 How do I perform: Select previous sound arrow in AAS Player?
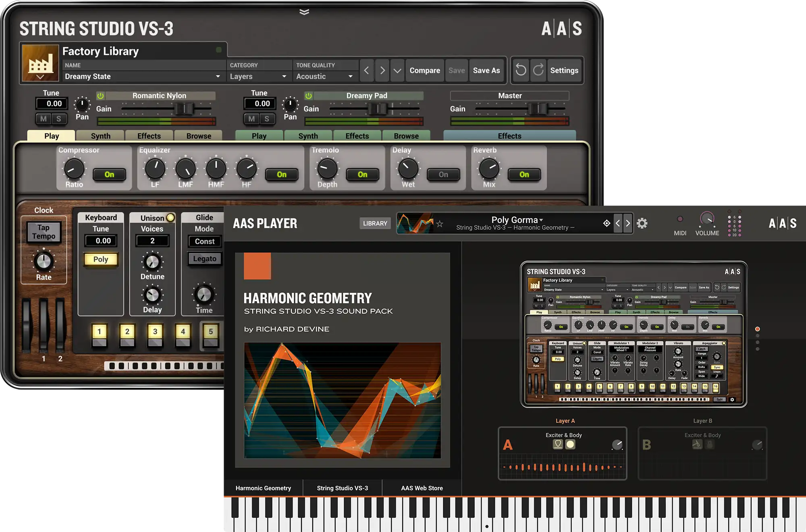618,223
